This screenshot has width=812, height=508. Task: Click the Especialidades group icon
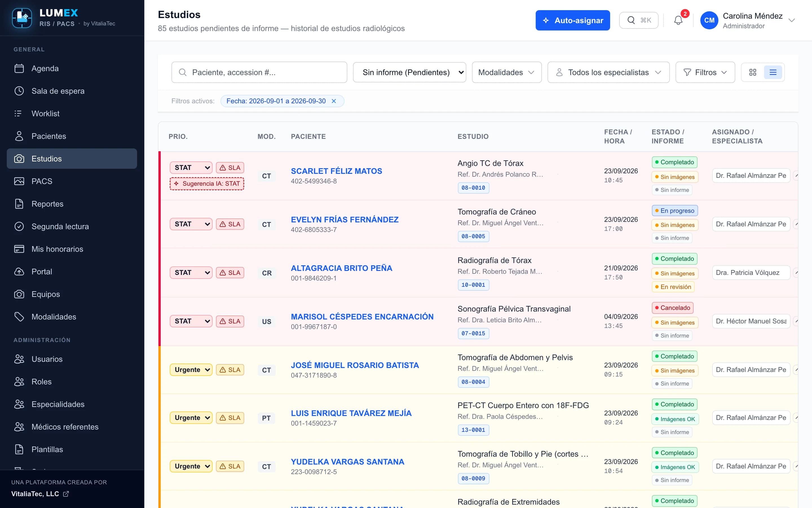click(19, 404)
